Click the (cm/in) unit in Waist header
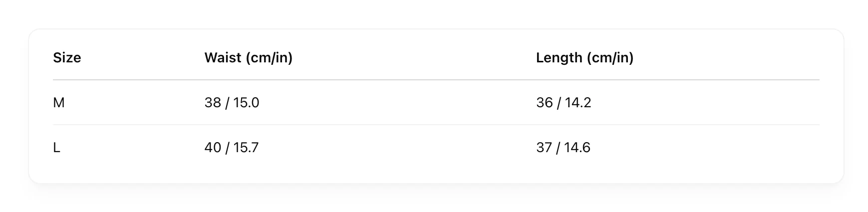The height and width of the screenshot is (212, 868). click(269, 58)
